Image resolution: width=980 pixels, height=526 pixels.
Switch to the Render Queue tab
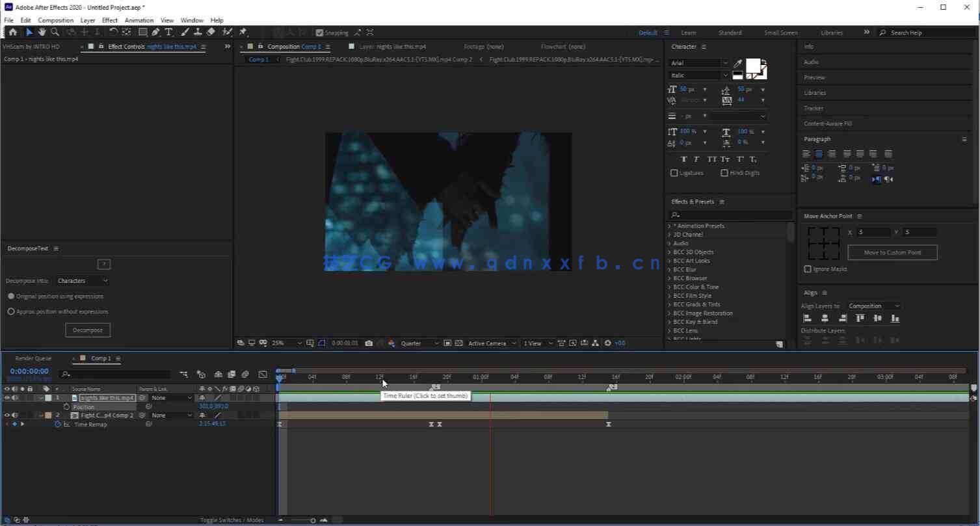tap(33, 358)
